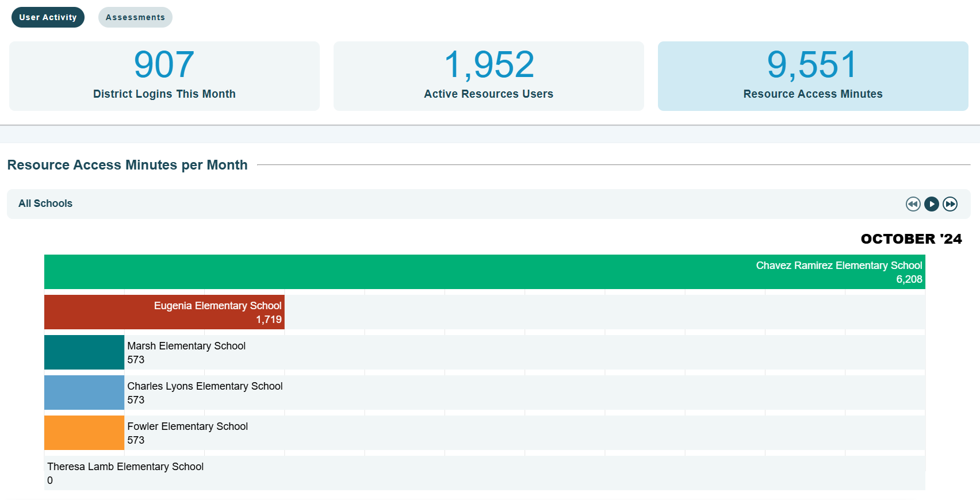Click the Fowler Elementary School label text
This screenshot has height=500, width=980.
(187, 426)
